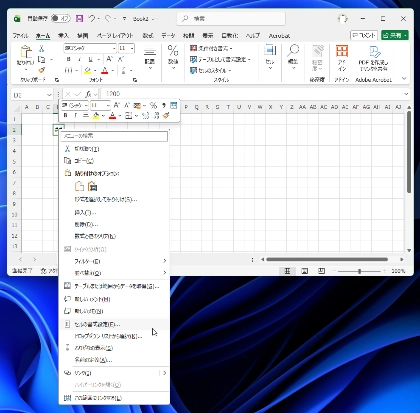The width and height of the screenshot is (420, 413).
Task: Click the Format Painter brush in ribbon clipboard group
Action: tap(42, 70)
